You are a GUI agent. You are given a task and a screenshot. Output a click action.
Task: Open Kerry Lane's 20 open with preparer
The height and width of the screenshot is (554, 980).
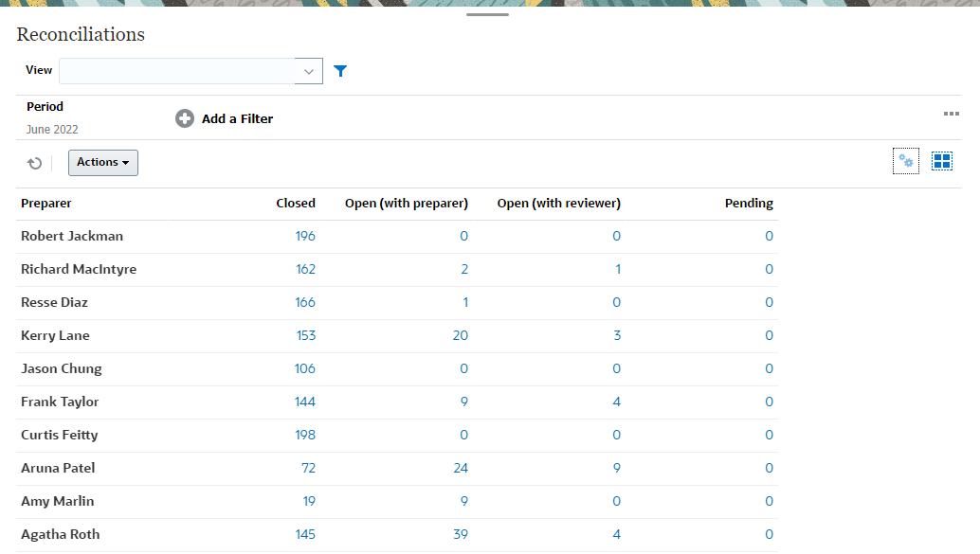click(x=460, y=335)
